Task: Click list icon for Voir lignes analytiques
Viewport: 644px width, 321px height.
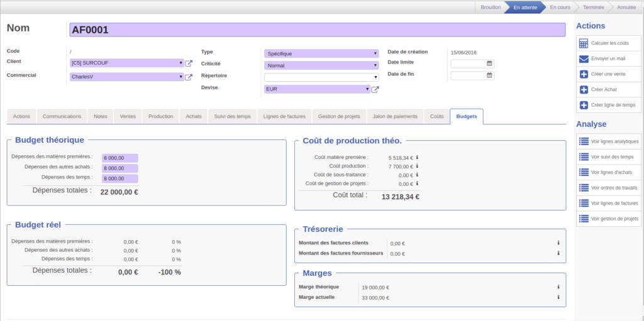Action: tap(584, 141)
